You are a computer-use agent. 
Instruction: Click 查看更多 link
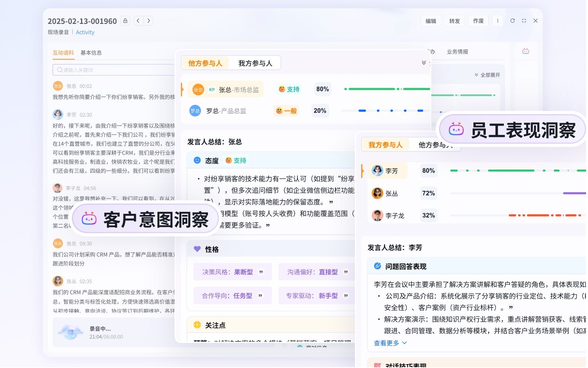(387, 343)
